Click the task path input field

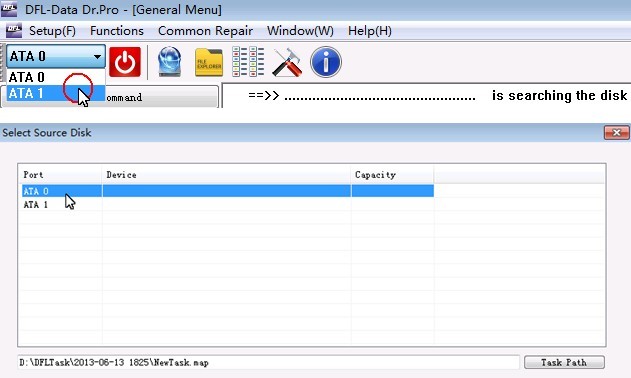[x=268, y=362]
